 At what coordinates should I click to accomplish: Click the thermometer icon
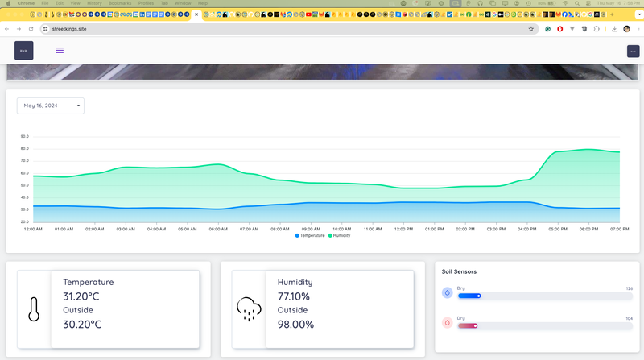[x=33, y=309]
